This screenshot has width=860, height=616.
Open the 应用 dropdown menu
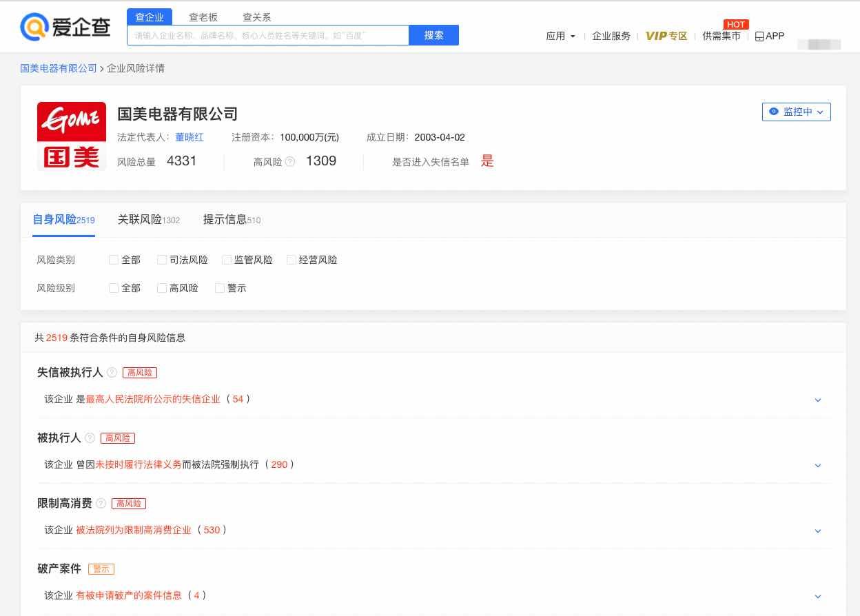(x=560, y=37)
